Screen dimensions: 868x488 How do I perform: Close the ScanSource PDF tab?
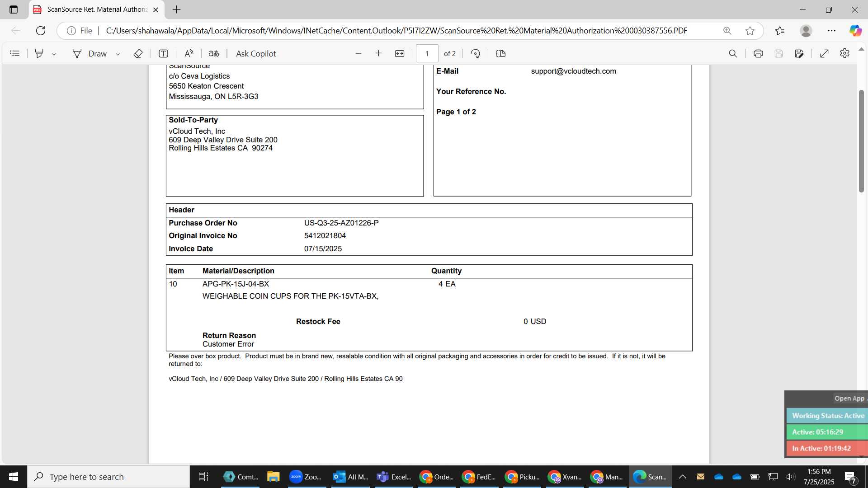tap(156, 9)
